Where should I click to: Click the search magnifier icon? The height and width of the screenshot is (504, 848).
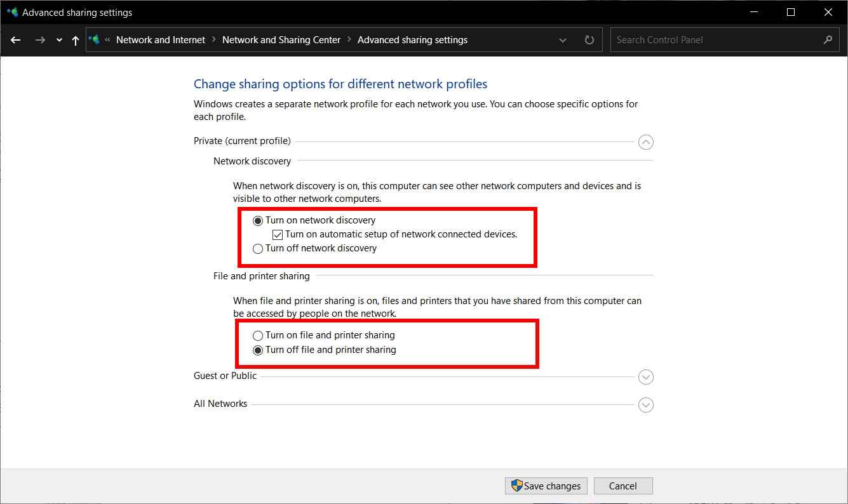[828, 39]
